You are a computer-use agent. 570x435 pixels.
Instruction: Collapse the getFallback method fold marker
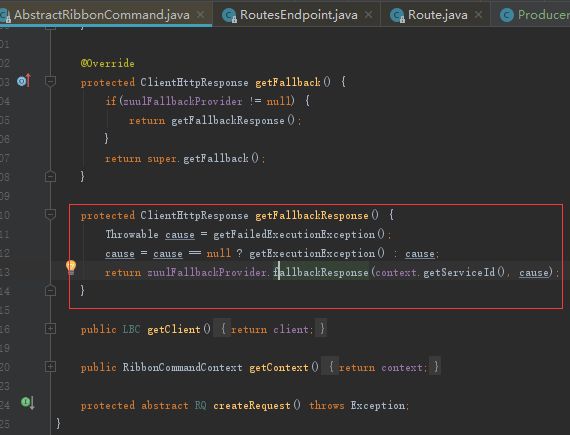point(50,81)
